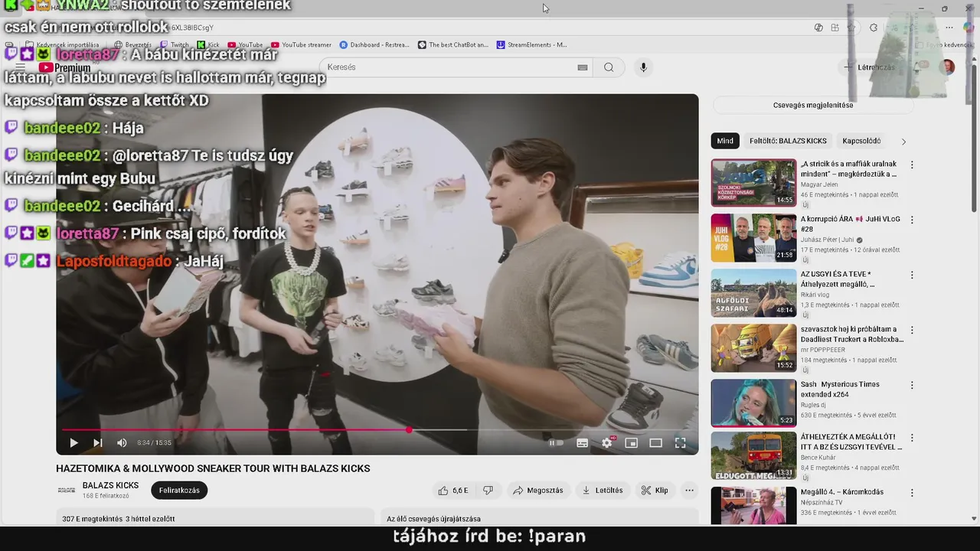
Task: Open options for "Megálló 4." video
Action: [912, 493]
